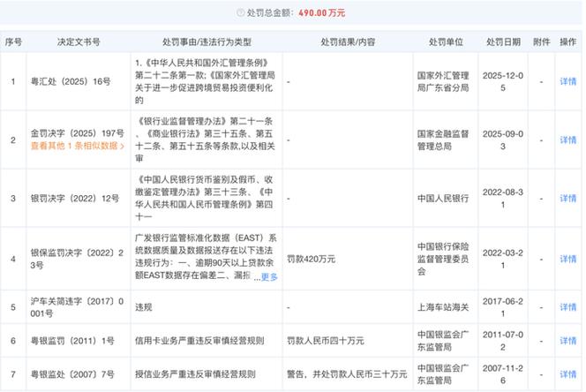This screenshot has height=392, width=586.
Task: Select document number 粤银监罚〔2011〕1号
Action: (72, 341)
